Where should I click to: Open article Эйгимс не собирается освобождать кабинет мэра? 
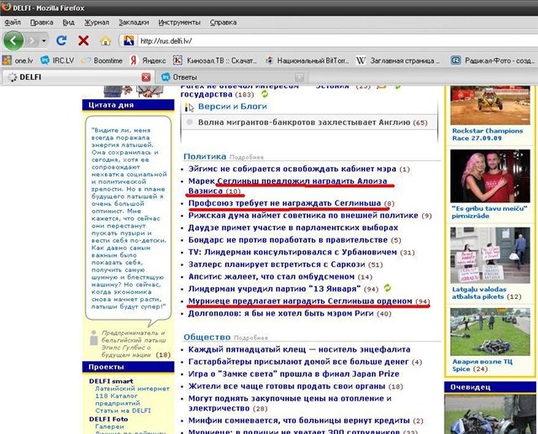292,169
